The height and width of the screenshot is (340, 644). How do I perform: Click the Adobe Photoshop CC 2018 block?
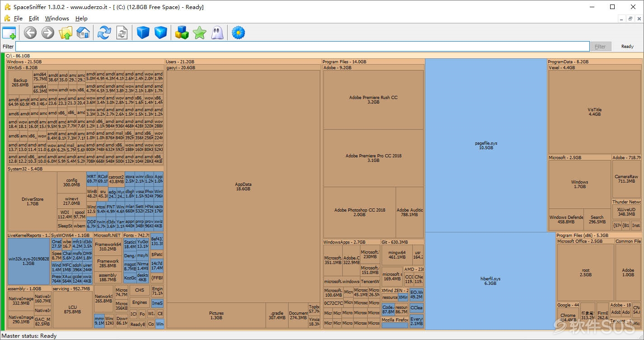click(359, 212)
